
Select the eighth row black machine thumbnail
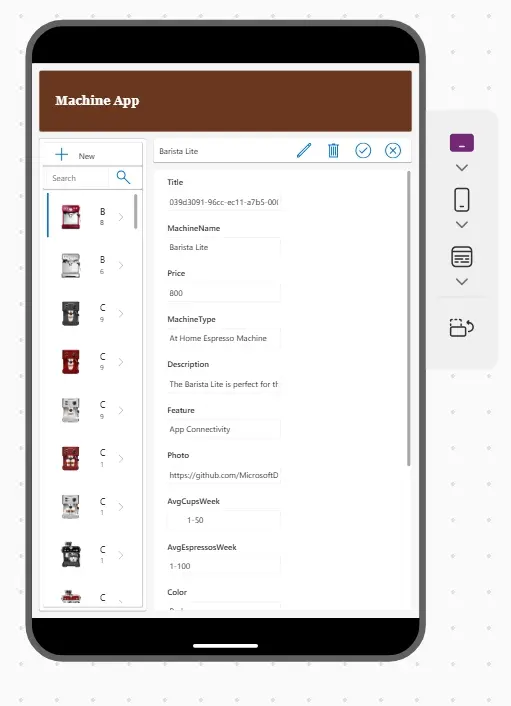[x=71, y=555]
